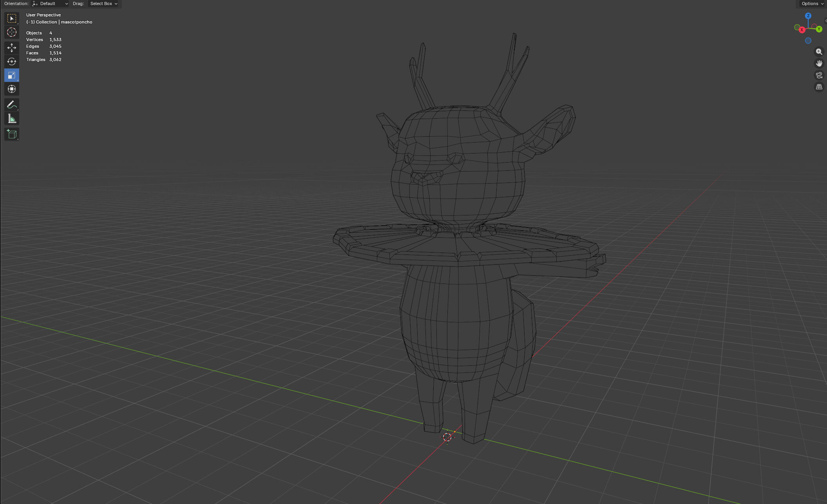Click the mascot's round poncho mesh

(x=465, y=245)
